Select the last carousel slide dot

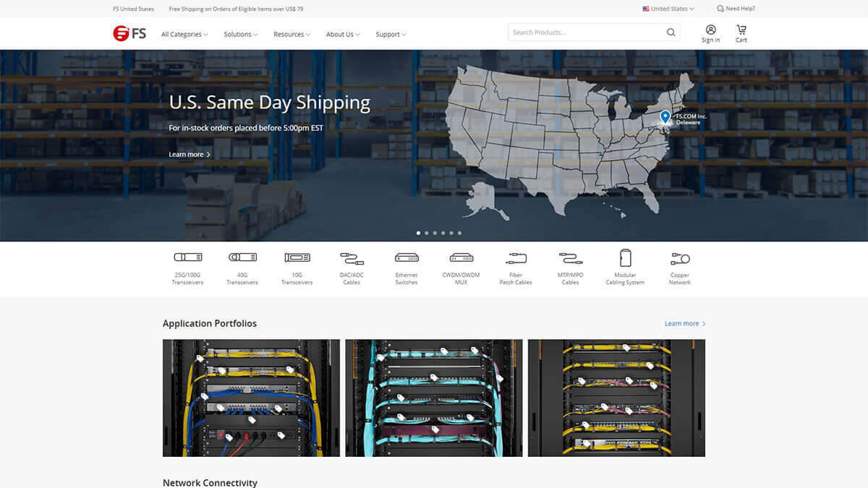tap(459, 233)
